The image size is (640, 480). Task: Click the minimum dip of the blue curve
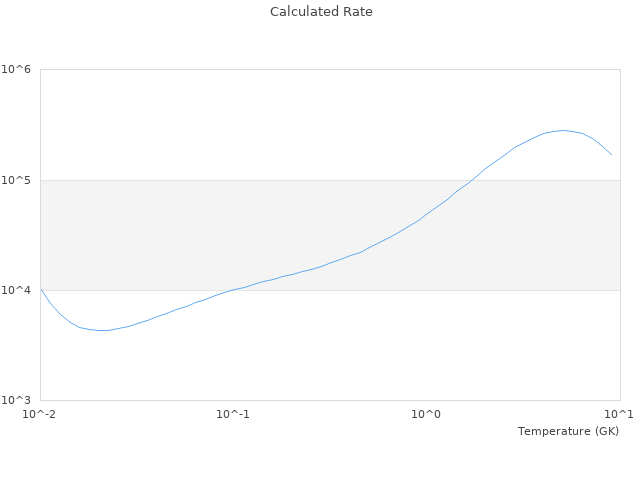coord(102,330)
